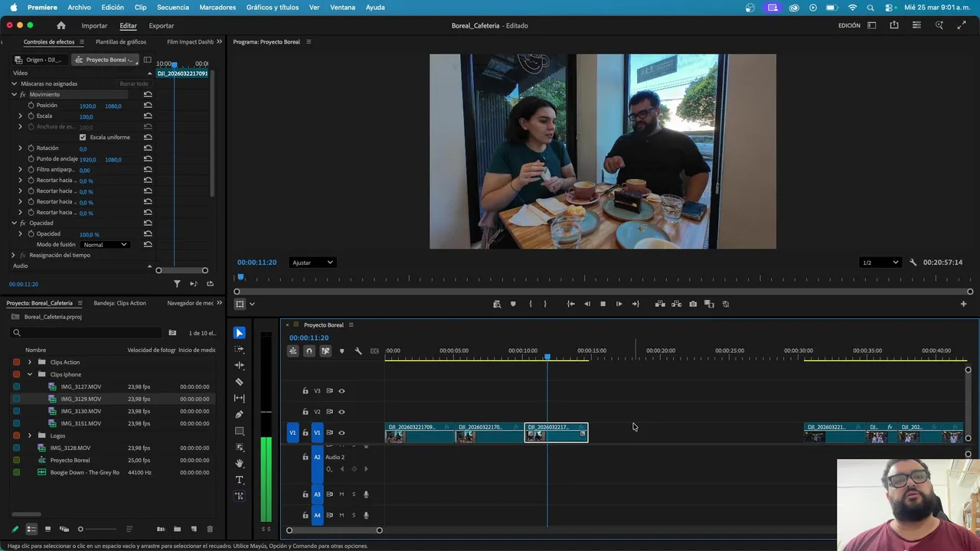Click the Program monitor wrench settings
This screenshot has height=551, width=980.
pyautogui.click(x=913, y=262)
